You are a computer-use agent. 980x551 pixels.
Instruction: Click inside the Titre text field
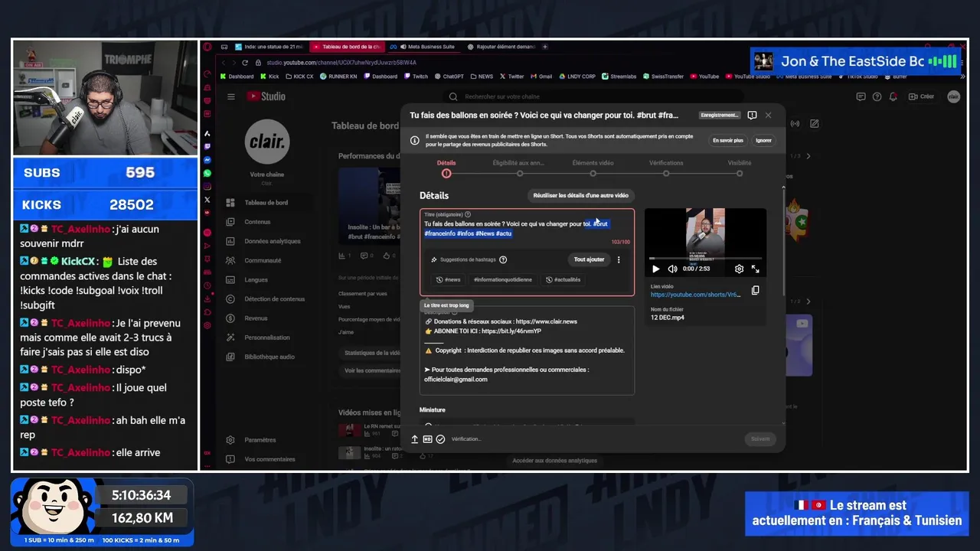pyautogui.click(x=527, y=229)
